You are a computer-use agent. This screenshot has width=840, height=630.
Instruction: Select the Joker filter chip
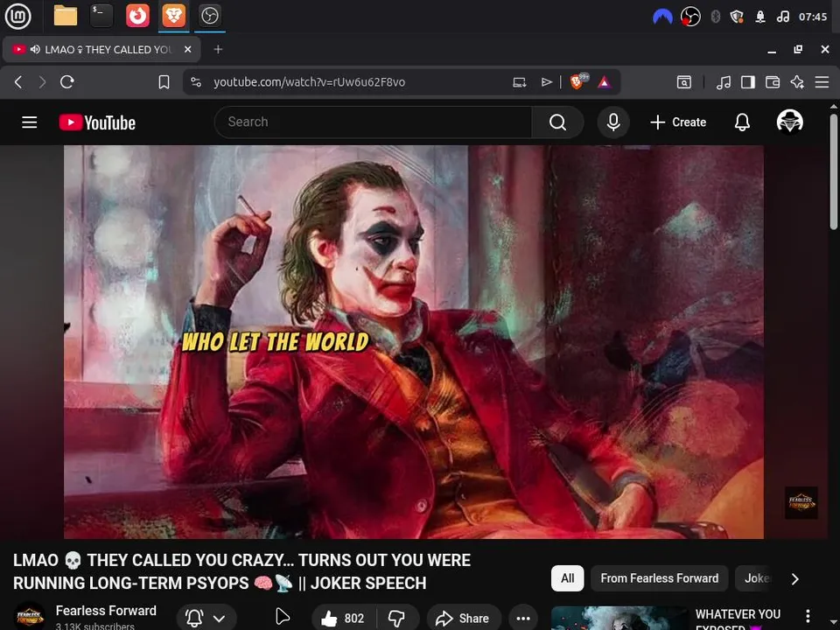755,578
